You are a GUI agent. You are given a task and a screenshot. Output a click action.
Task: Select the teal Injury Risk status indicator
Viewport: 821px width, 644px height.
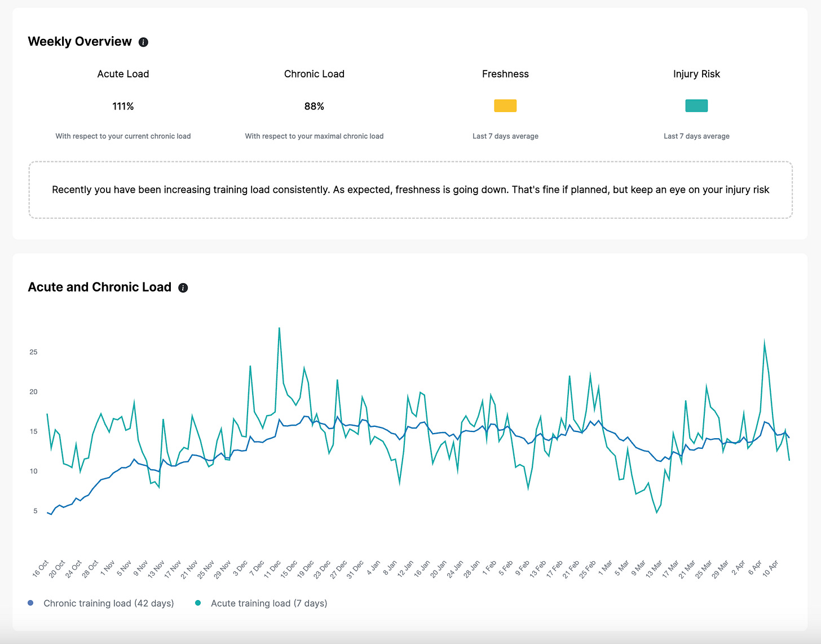[x=696, y=105]
